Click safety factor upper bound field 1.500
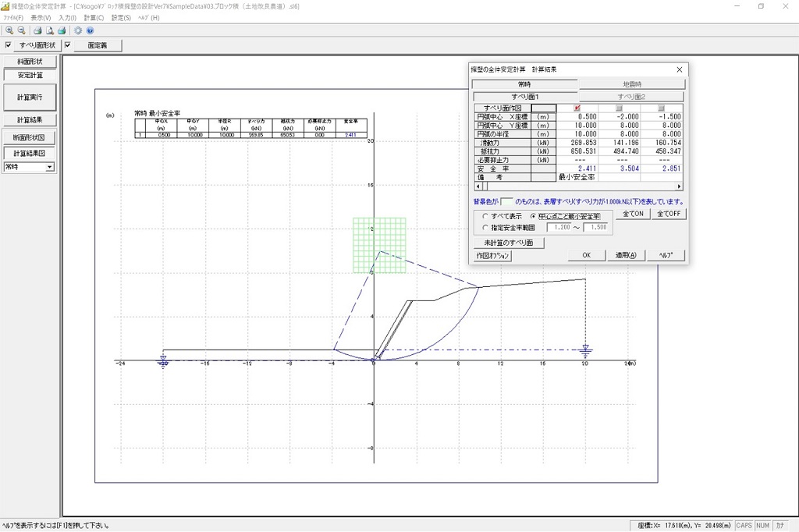The width and height of the screenshot is (799, 532). (597, 227)
